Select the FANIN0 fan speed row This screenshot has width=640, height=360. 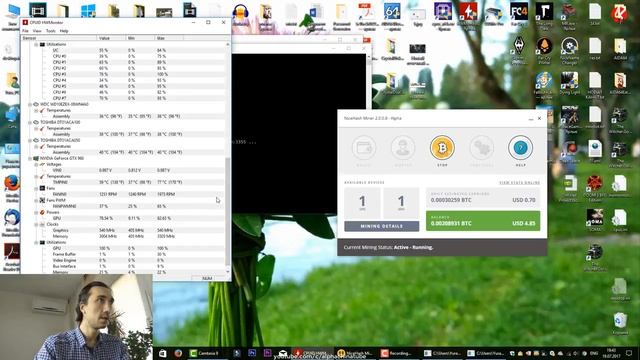(x=124, y=194)
